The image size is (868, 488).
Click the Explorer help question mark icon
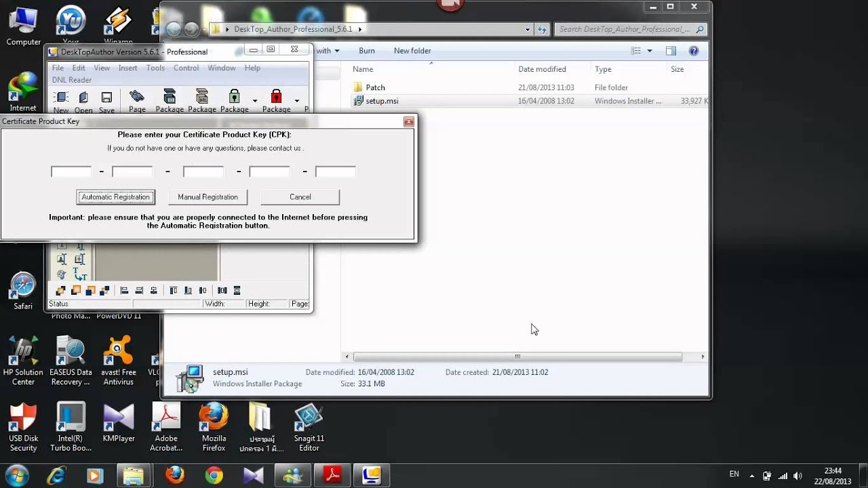click(694, 51)
